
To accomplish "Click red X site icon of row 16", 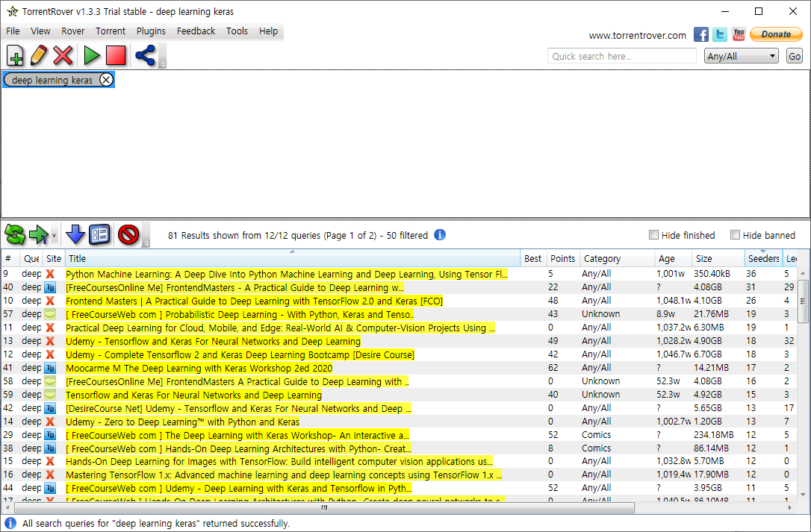I will click(50, 475).
